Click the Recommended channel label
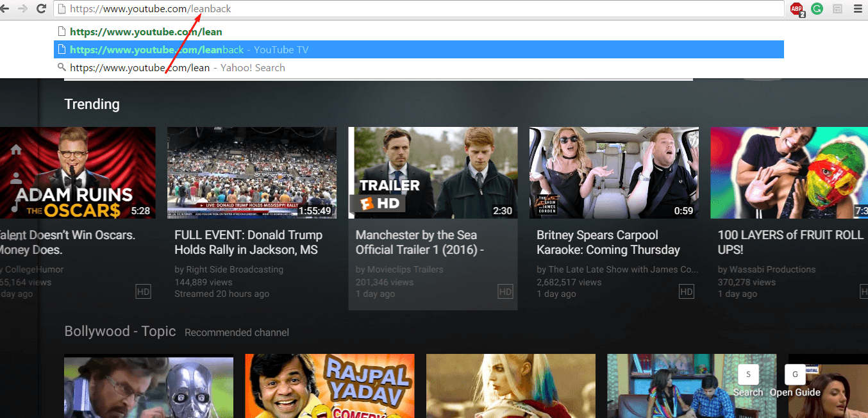The width and height of the screenshot is (868, 418). click(x=237, y=333)
